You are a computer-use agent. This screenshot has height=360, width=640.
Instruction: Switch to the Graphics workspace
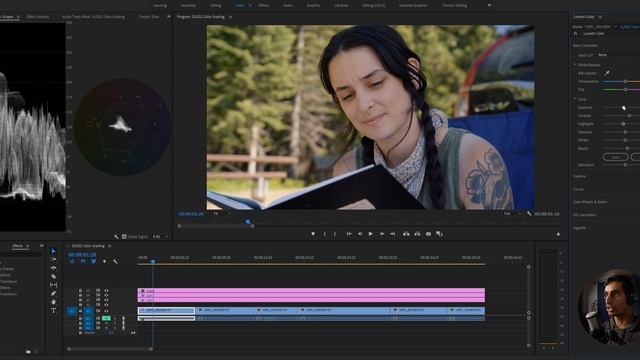pos(313,5)
